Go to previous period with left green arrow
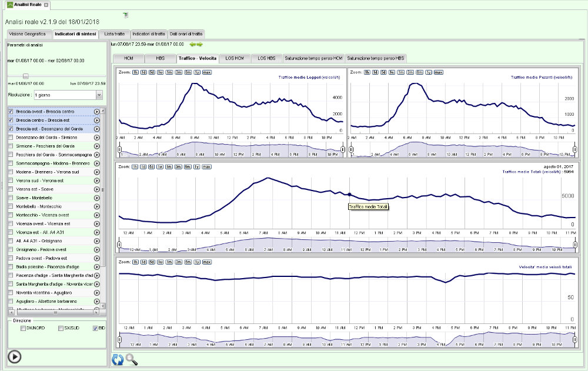 192,44
